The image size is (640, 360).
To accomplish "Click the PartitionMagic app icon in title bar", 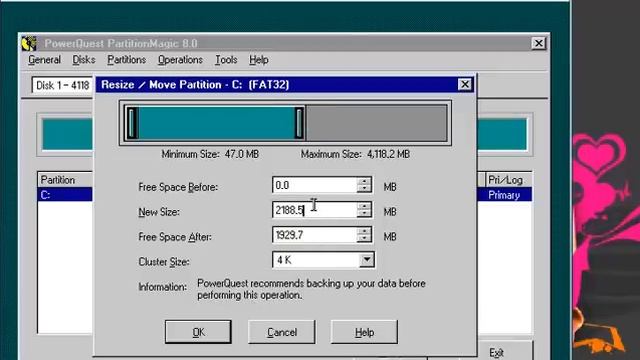I will [x=29, y=43].
